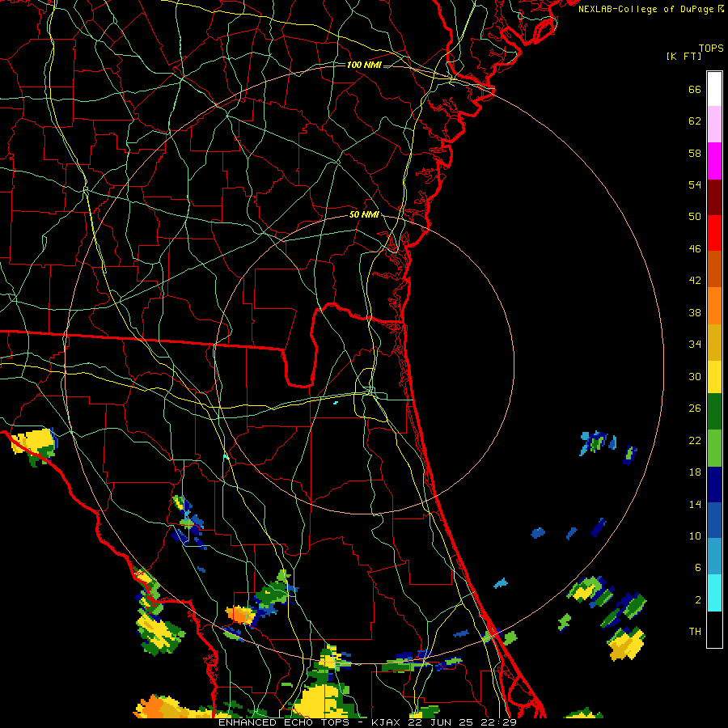This screenshot has width=728, height=728.
Task: Click the '62' legend value
Action: [x=695, y=121]
